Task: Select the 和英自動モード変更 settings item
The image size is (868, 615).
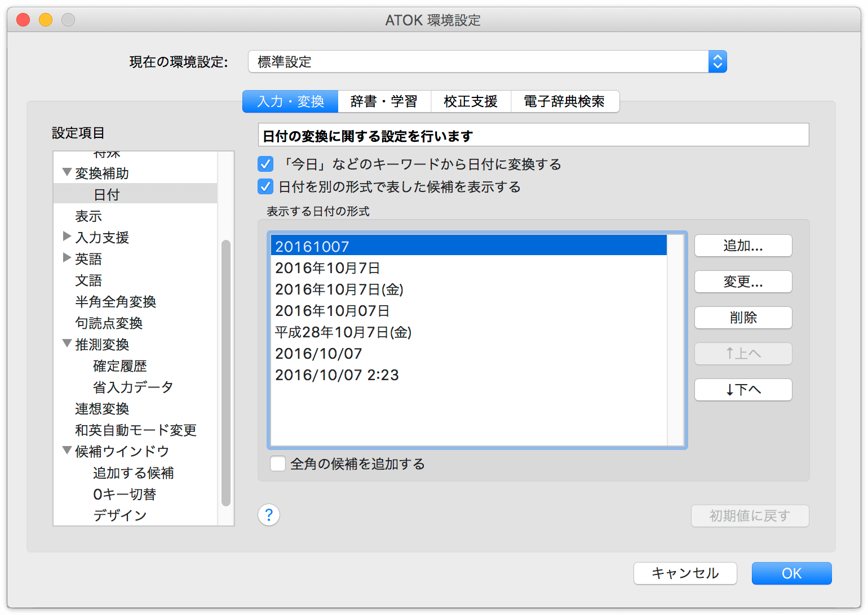Action: (x=135, y=430)
